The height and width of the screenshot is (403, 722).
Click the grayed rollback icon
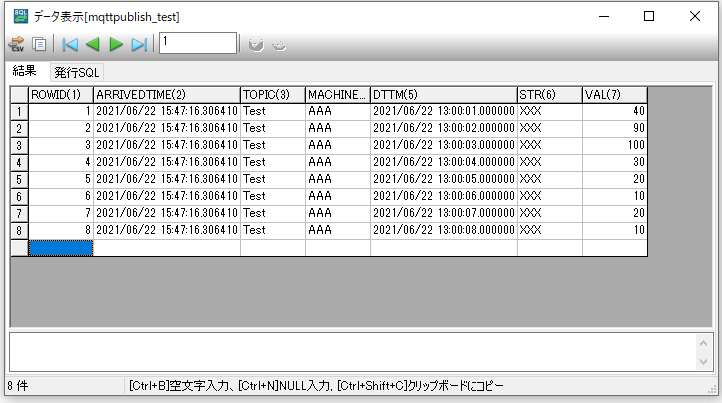click(279, 45)
